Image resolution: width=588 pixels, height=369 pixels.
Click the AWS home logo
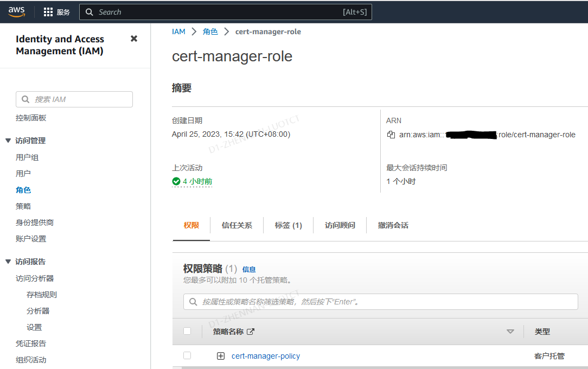(x=17, y=11)
